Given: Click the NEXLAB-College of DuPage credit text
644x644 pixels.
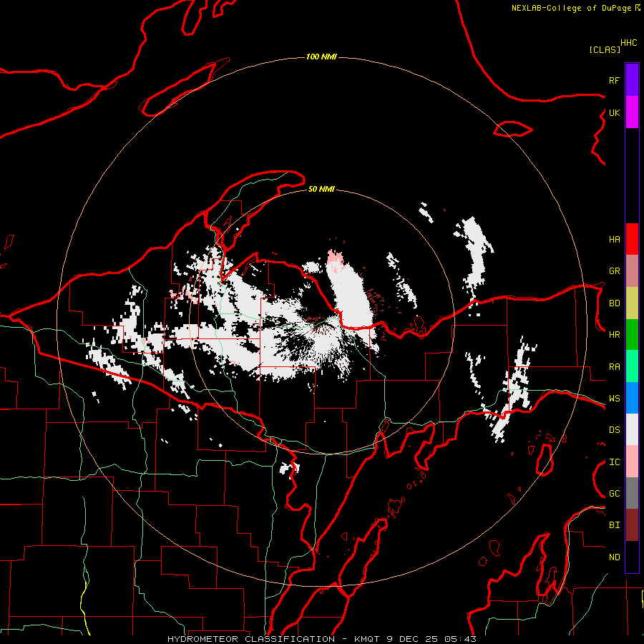Looking at the screenshot, I should pos(571,8).
